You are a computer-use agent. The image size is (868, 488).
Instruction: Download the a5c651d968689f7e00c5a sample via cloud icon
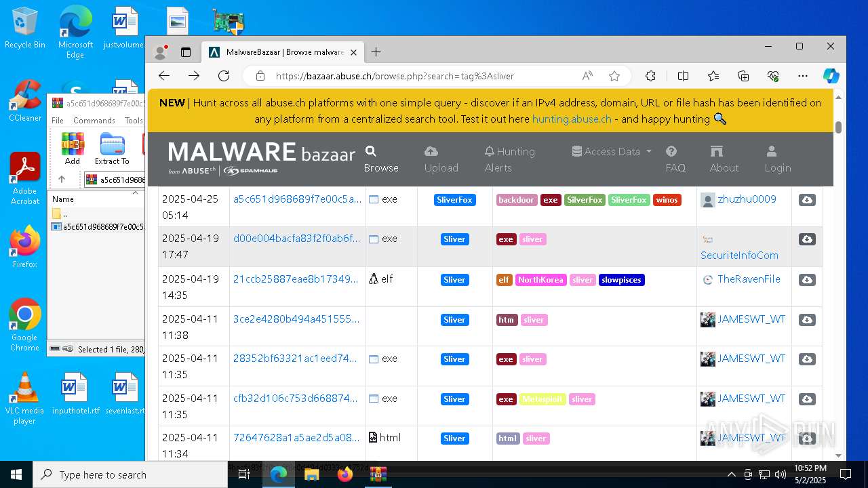pos(807,200)
